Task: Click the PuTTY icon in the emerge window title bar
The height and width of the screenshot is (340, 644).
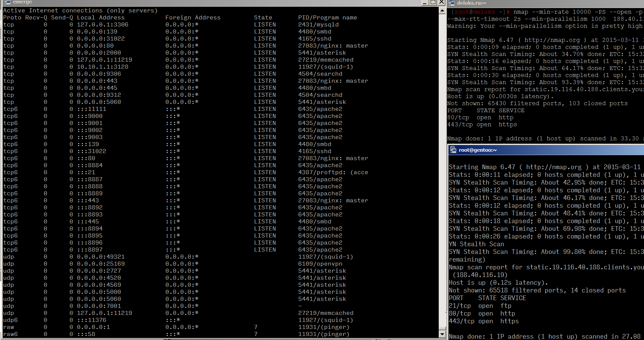Action: point(7,2)
